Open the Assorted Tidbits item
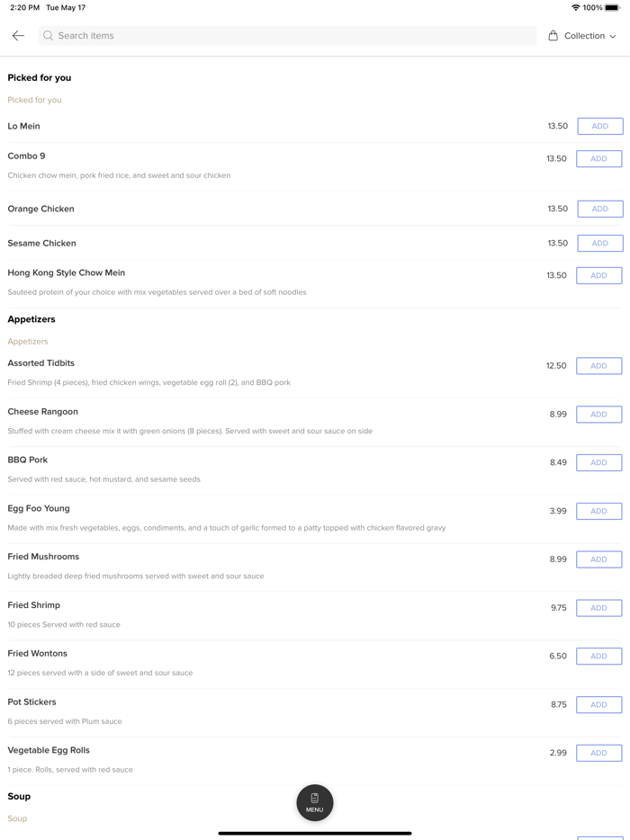630x840 pixels. (x=41, y=363)
